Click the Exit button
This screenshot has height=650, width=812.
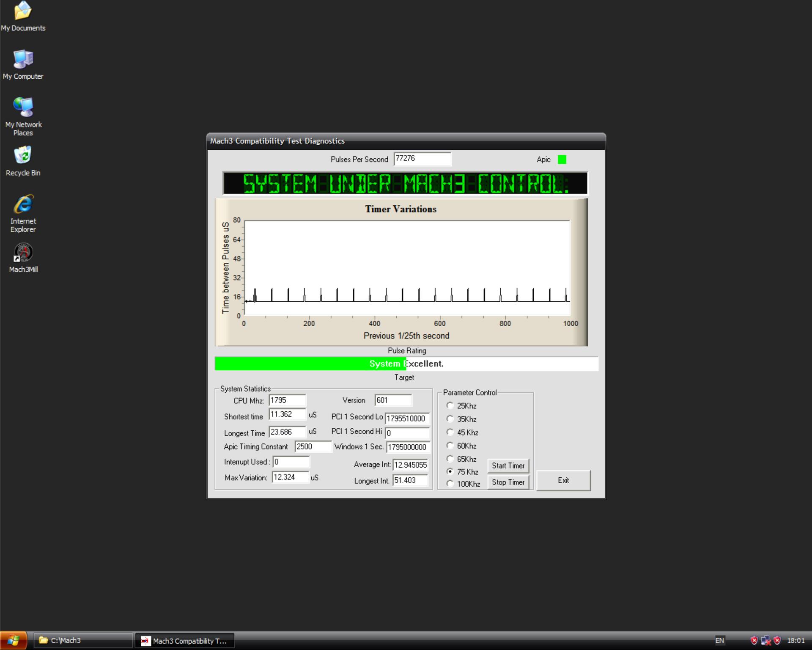tap(563, 480)
